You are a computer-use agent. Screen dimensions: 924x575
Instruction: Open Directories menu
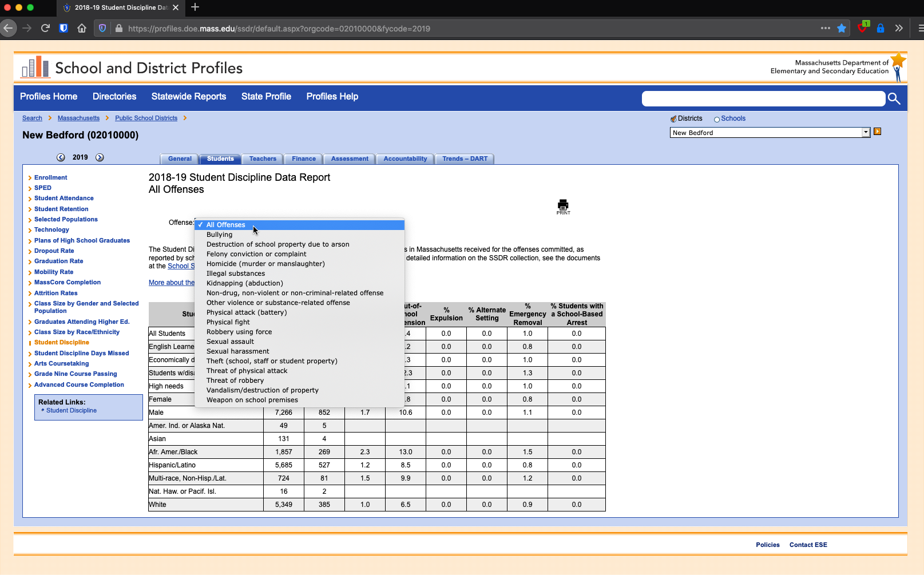pos(114,97)
